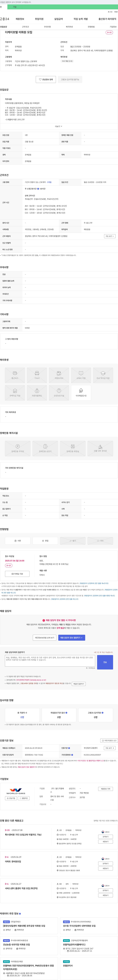118x980 pixels.
Task: Click the 주택자금 지원 benefit icon
Action: click(x=15, y=393)
